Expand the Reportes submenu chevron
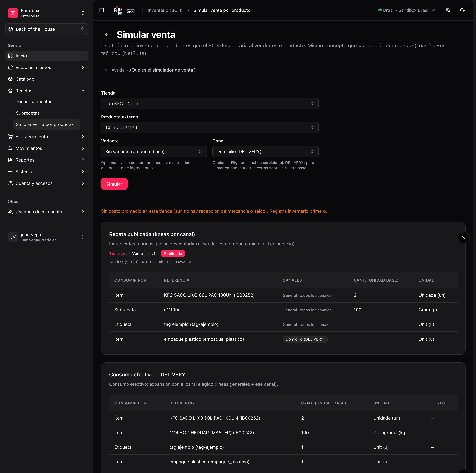Screen dimensions: 476x473 tap(83, 160)
